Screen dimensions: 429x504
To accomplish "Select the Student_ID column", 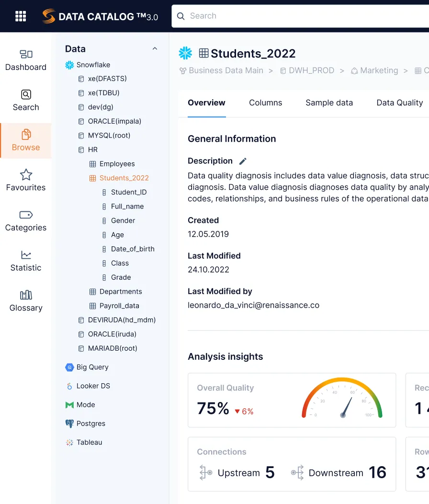I will click(124, 192).
